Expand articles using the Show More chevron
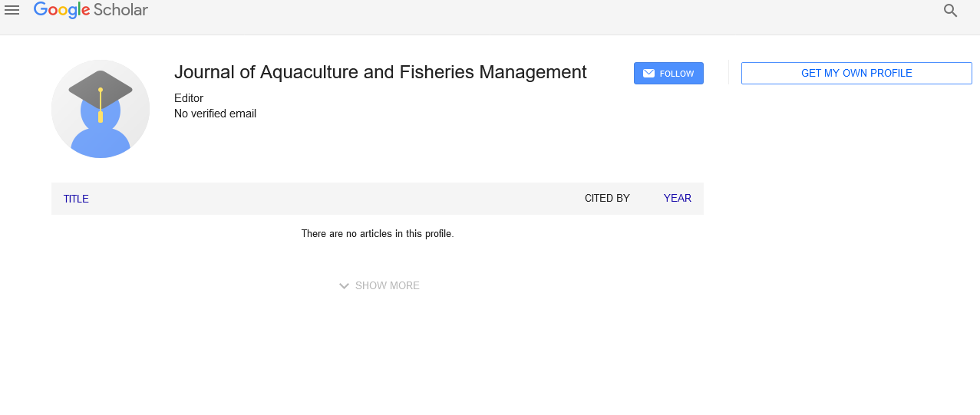 [345, 286]
